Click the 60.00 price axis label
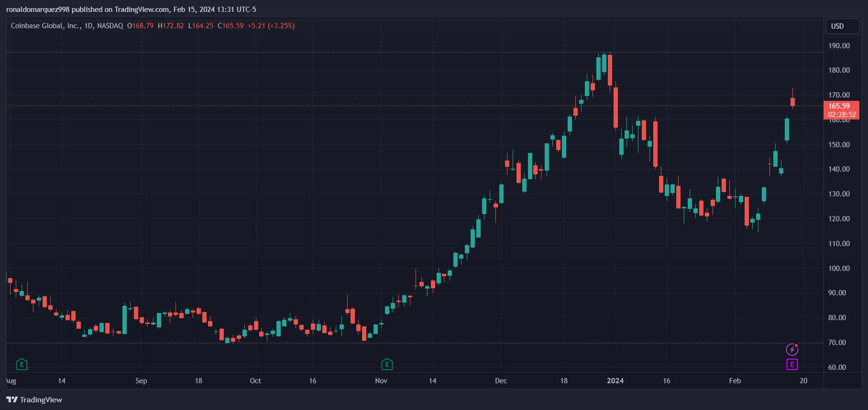Image resolution: width=868 pixels, height=410 pixels. tap(837, 367)
